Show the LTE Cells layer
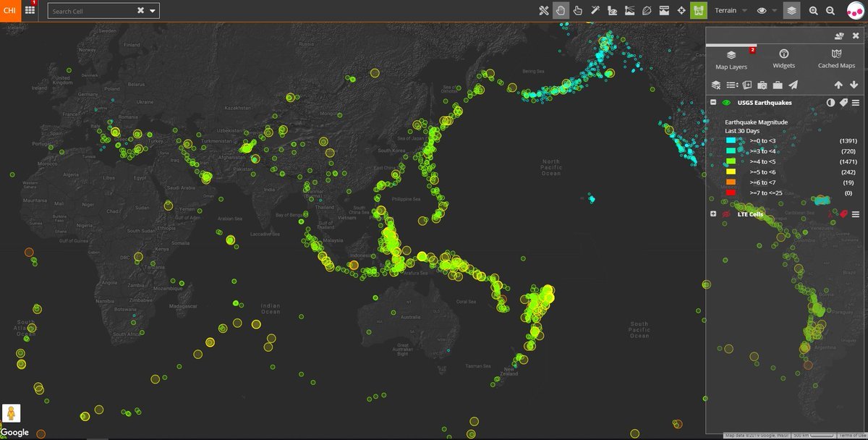868x440 pixels. (x=726, y=214)
